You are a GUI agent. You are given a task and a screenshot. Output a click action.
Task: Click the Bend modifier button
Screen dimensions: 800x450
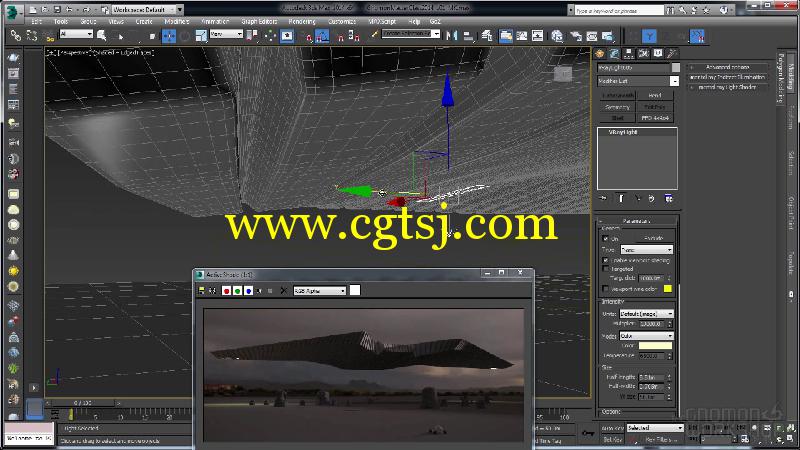[x=655, y=95]
